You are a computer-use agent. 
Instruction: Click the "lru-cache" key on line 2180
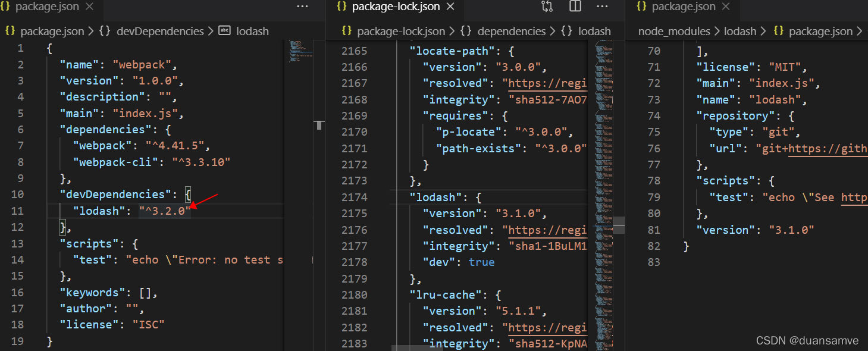pos(446,294)
